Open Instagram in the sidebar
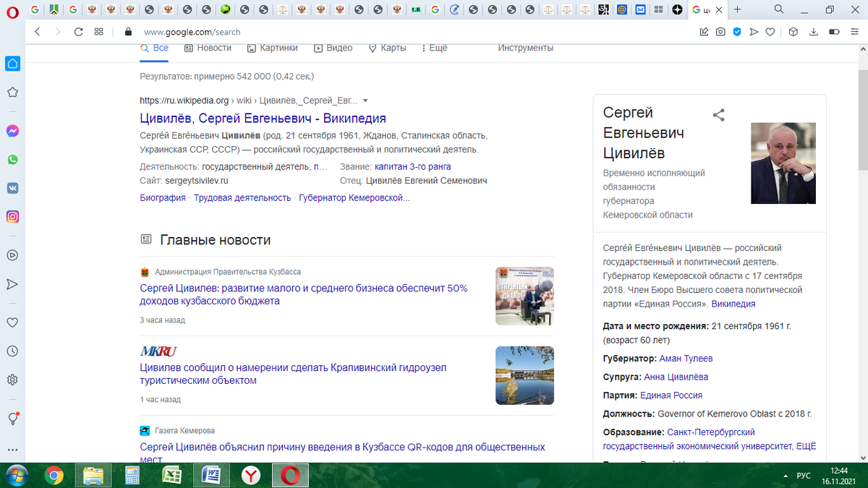The image size is (868, 488). click(x=12, y=216)
